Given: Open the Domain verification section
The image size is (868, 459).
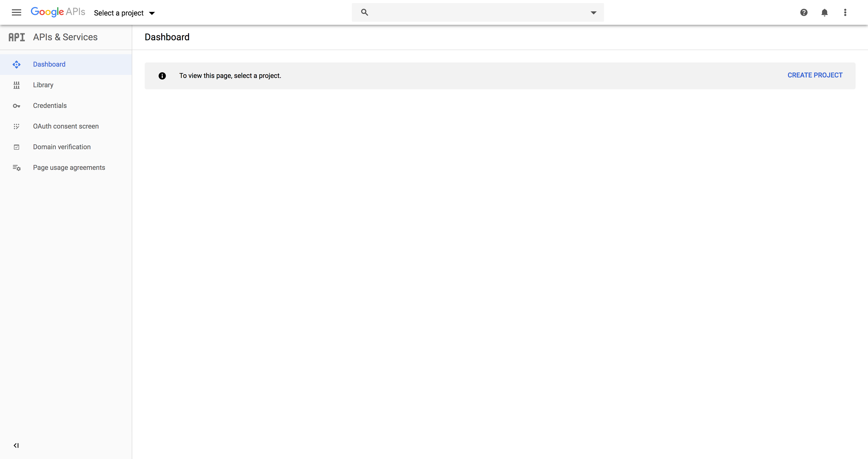Looking at the screenshot, I should [x=62, y=147].
